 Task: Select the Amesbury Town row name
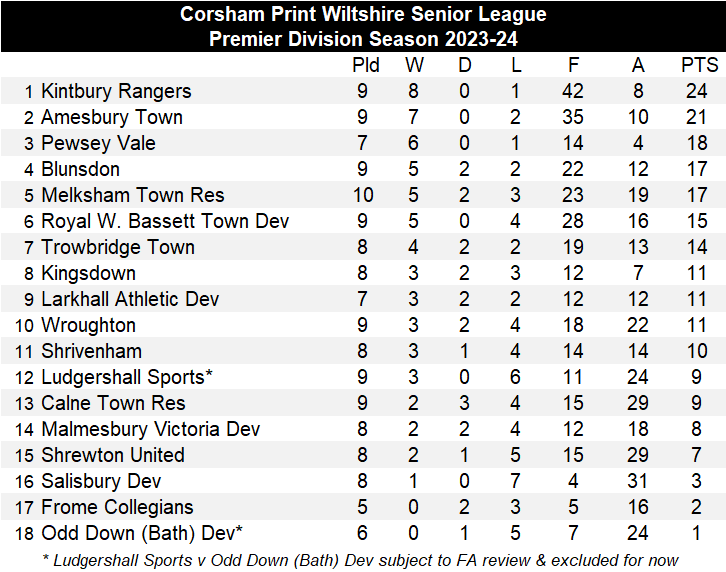click(x=112, y=117)
